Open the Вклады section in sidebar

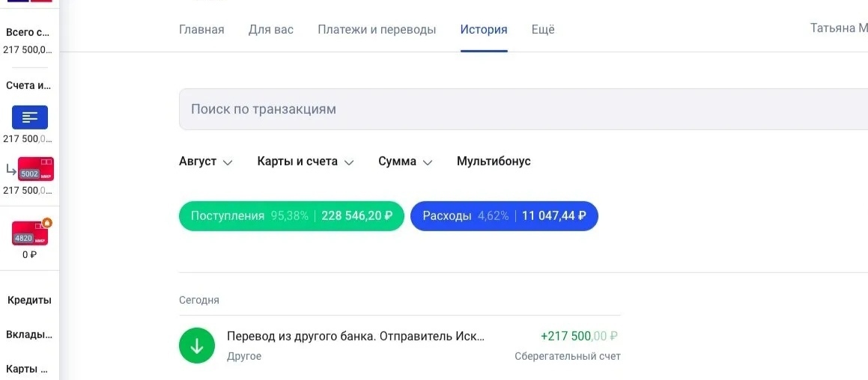[x=29, y=334]
